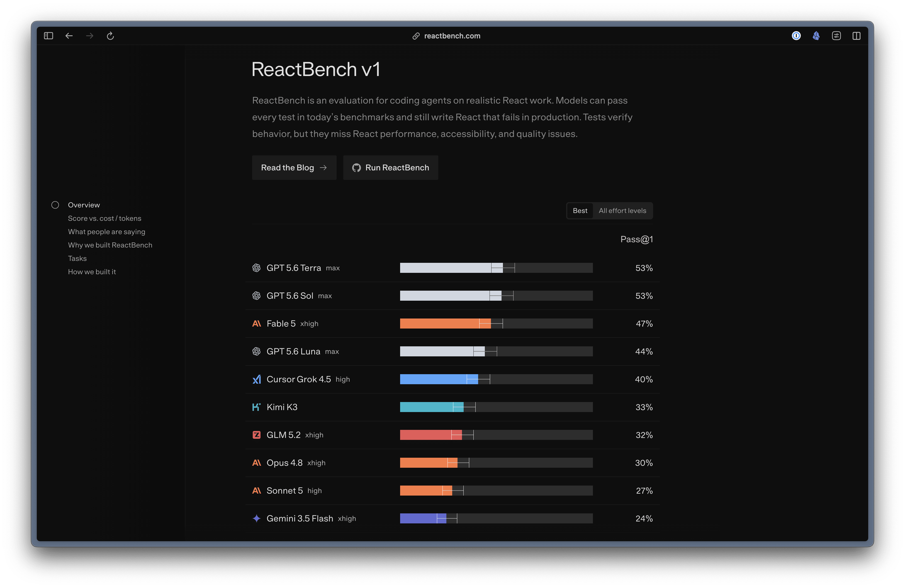Select the GLM 5.2 model name
Viewport: 905px width, 588px height.
[x=283, y=435]
